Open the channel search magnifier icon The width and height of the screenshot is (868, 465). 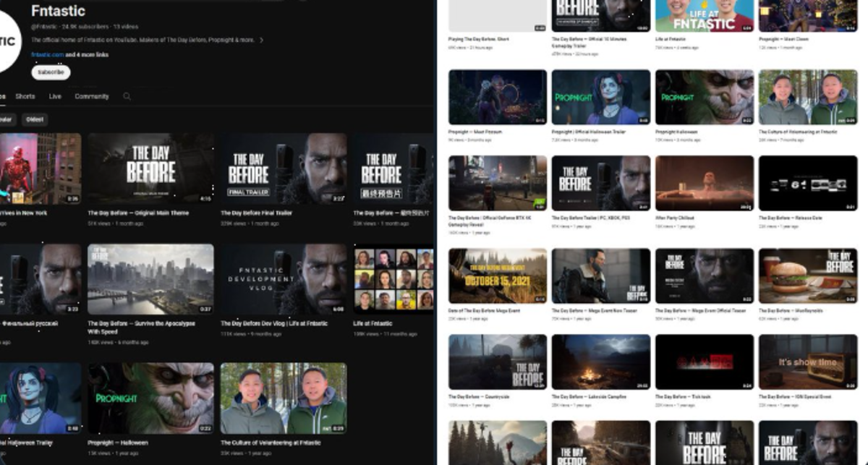click(x=127, y=96)
